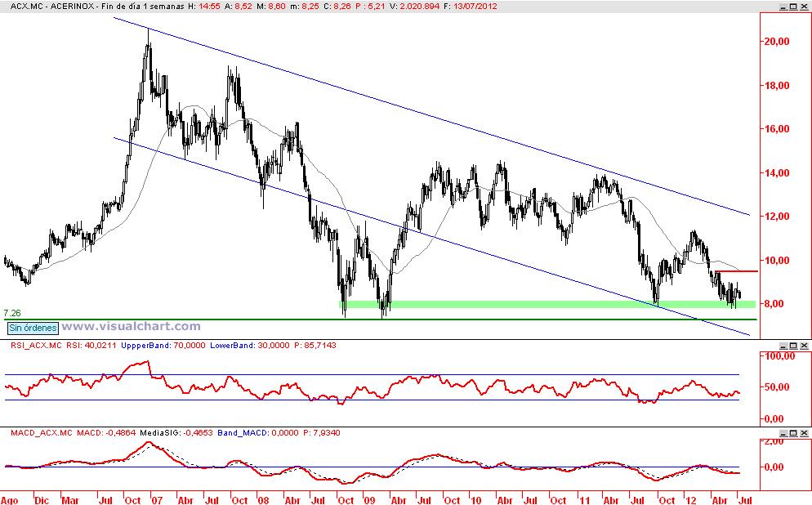Click the '07' year label on time axis
The height and width of the screenshot is (505, 812).
156,500
